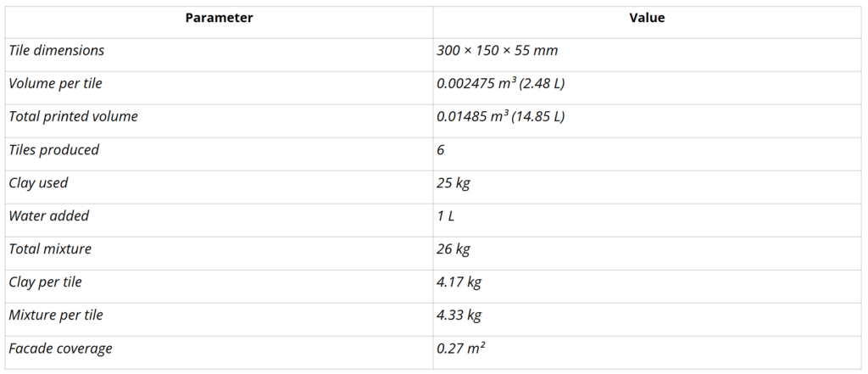Select the Total printed volume label
Screen dimensions: 868x374
73,116
